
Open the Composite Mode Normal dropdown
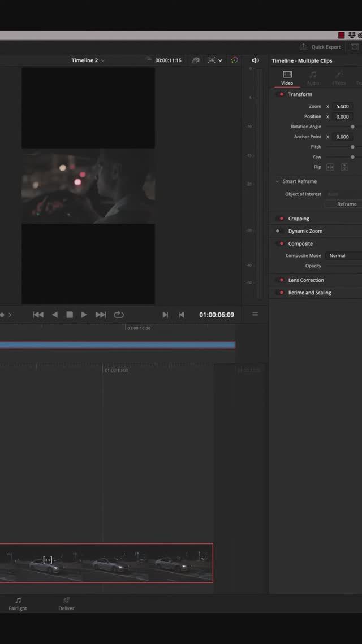pyautogui.click(x=344, y=255)
